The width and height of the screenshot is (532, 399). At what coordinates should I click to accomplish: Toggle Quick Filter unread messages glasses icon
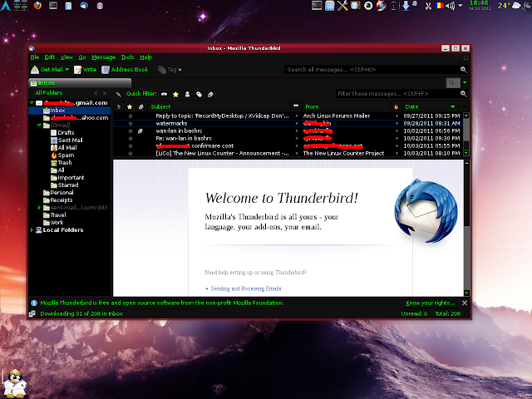pyautogui.click(x=165, y=94)
